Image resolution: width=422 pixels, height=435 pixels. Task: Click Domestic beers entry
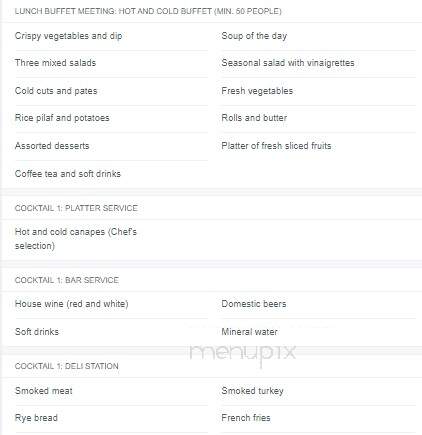[254, 304]
